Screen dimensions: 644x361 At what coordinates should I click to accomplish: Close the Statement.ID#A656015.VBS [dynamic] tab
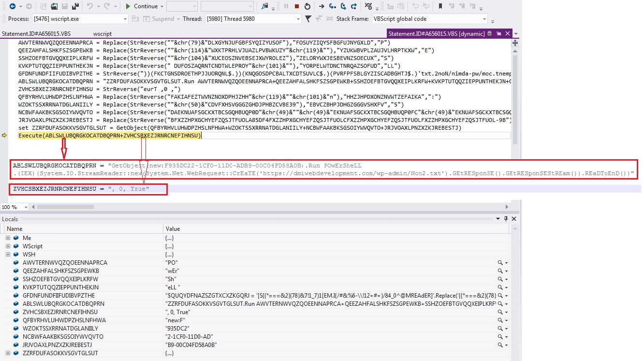click(x=507, y=34)
